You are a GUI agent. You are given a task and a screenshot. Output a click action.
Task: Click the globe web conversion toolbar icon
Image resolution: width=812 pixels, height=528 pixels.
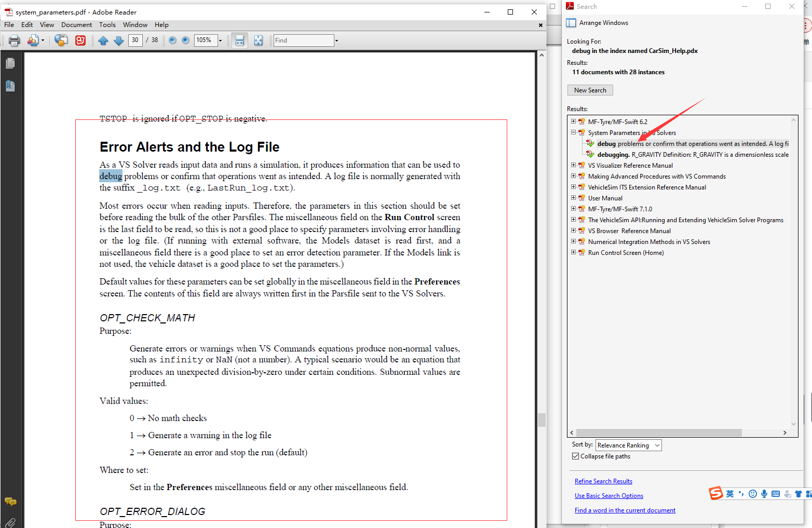click(61, 40)
